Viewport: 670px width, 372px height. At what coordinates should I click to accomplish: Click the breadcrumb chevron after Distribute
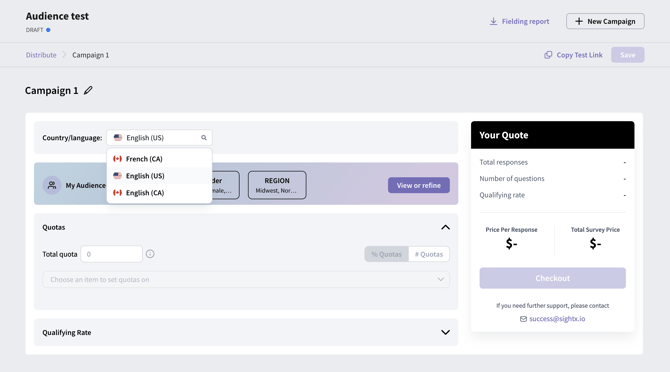(x=64, y=55)
